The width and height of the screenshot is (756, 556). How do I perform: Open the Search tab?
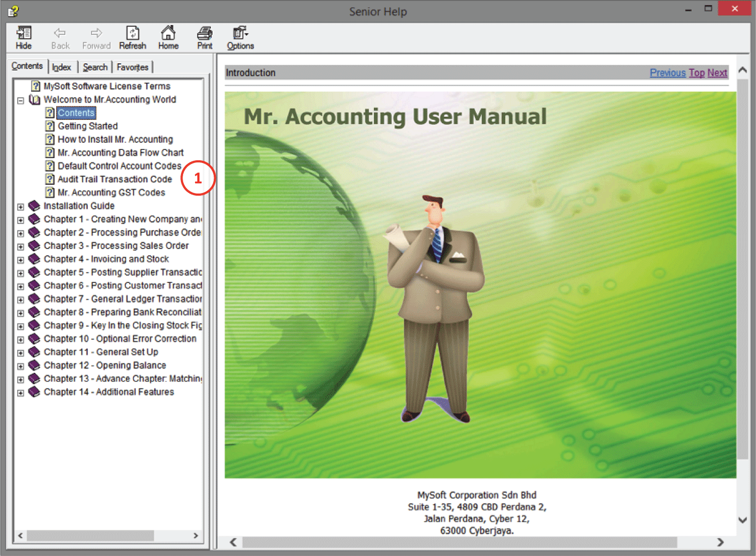click(95, 67)
